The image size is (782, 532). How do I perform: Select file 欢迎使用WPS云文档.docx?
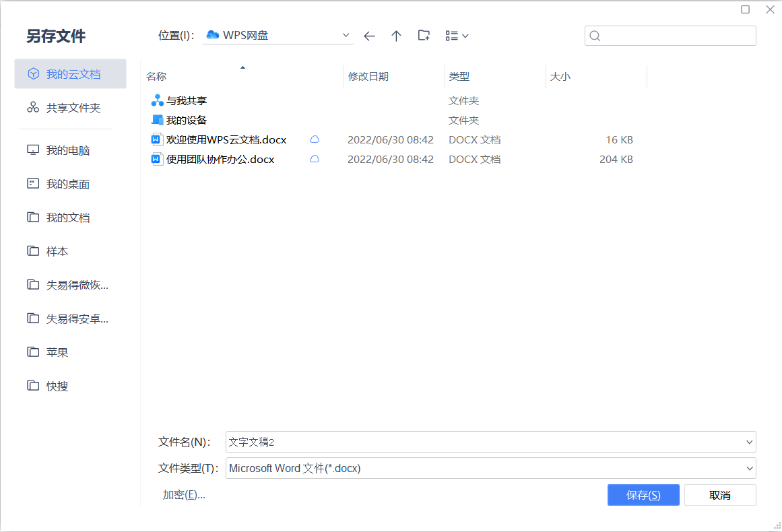click(394, 139)
